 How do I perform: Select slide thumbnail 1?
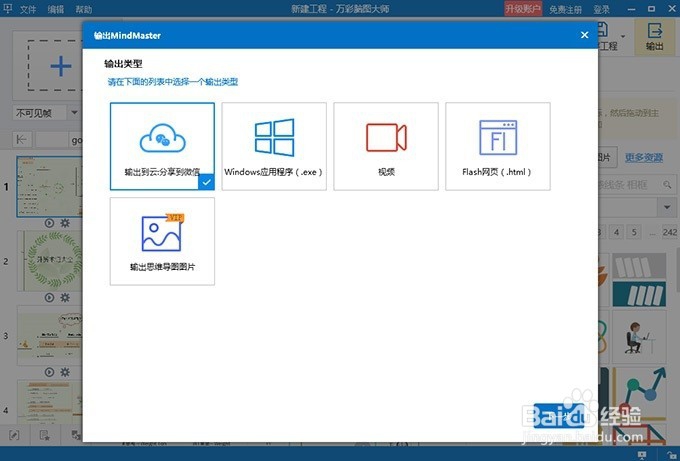(49, 186)
